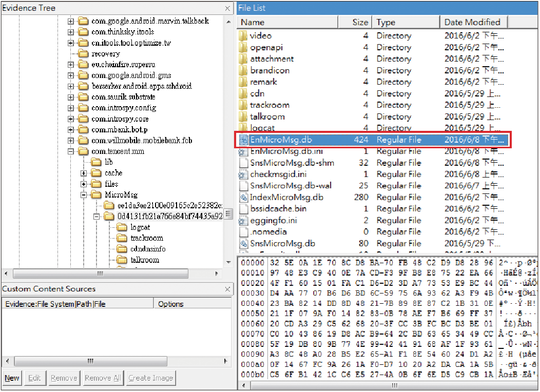Sort by Date Modified column header
The height and width of the screenshot is (392, 540).
(x=472, y=22)
